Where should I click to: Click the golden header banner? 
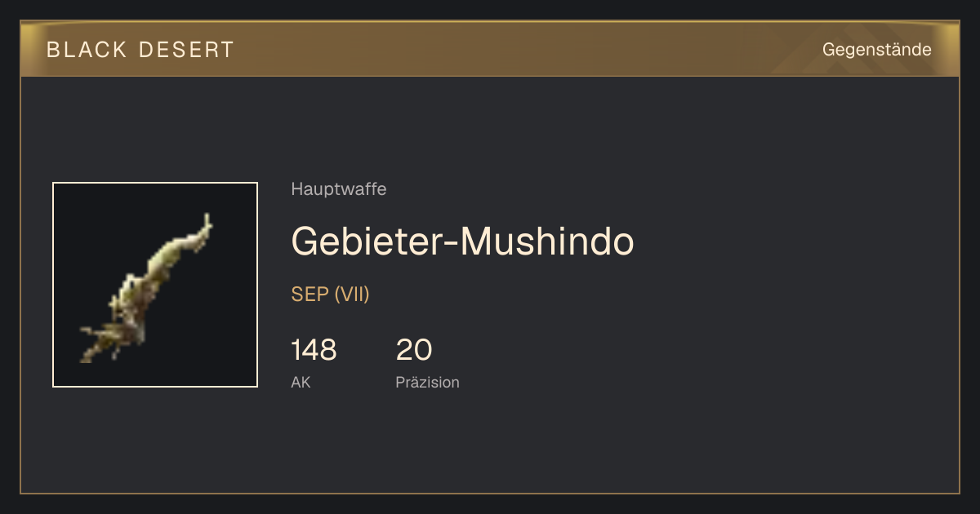(490, 49)
